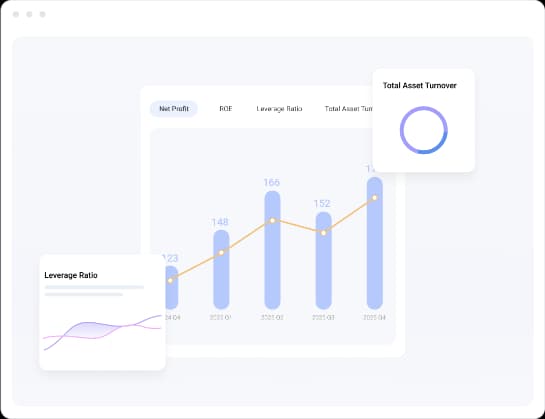Viewport: 545px width, 419px height.
Task: Click the Total Asset Turnover card title
Action: (x=420, y=86)
